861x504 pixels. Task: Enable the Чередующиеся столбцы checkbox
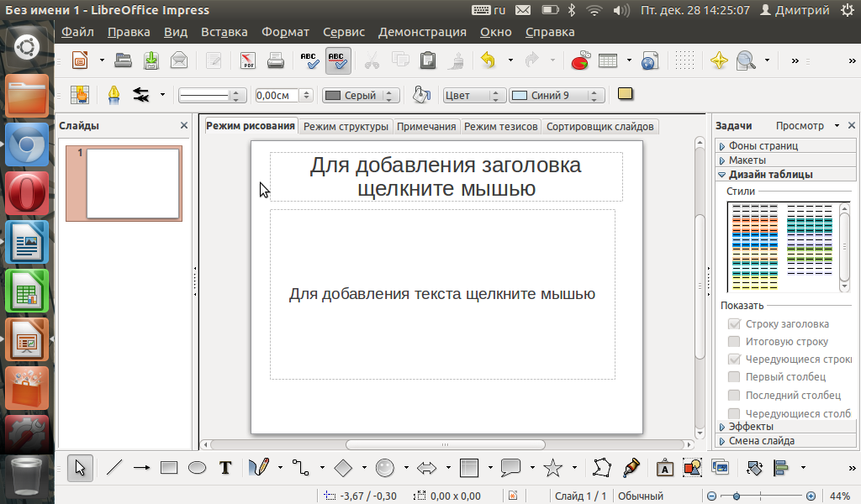pos(734,412)
